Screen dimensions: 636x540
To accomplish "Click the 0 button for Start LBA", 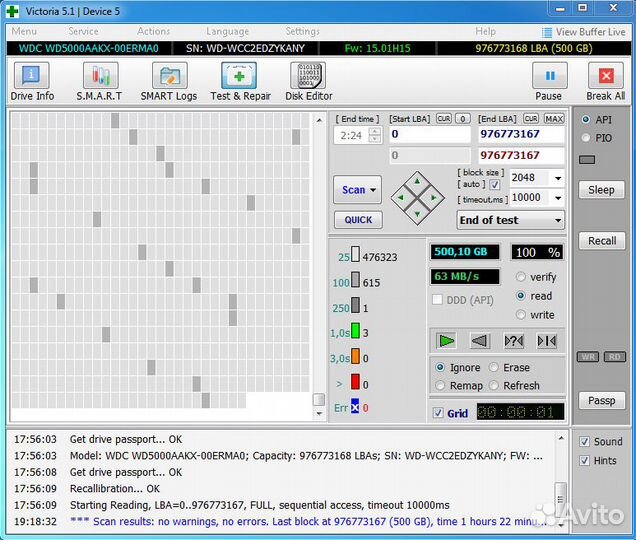I will pos(463,118).
